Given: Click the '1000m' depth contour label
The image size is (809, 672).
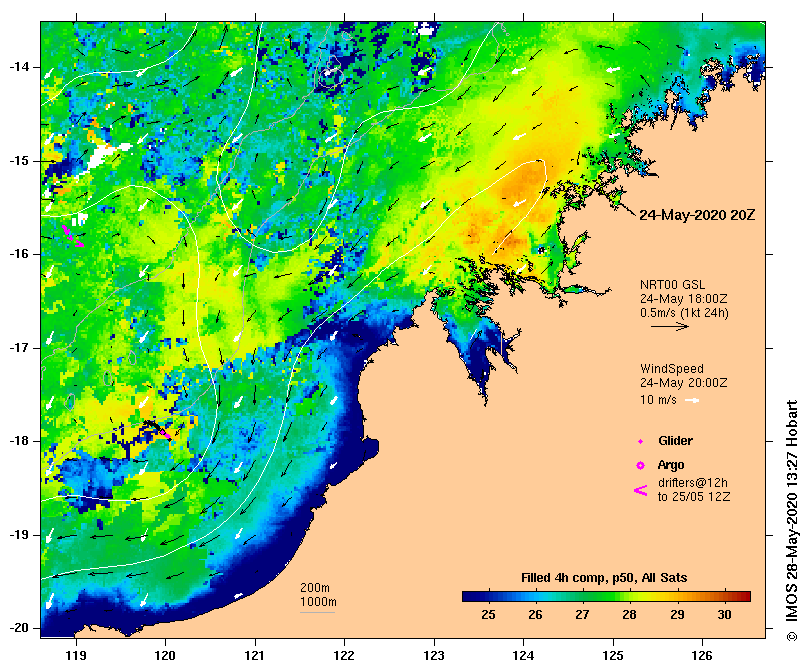Looking at the screenshot, I should pyautogui.click(x=318, y=602).
